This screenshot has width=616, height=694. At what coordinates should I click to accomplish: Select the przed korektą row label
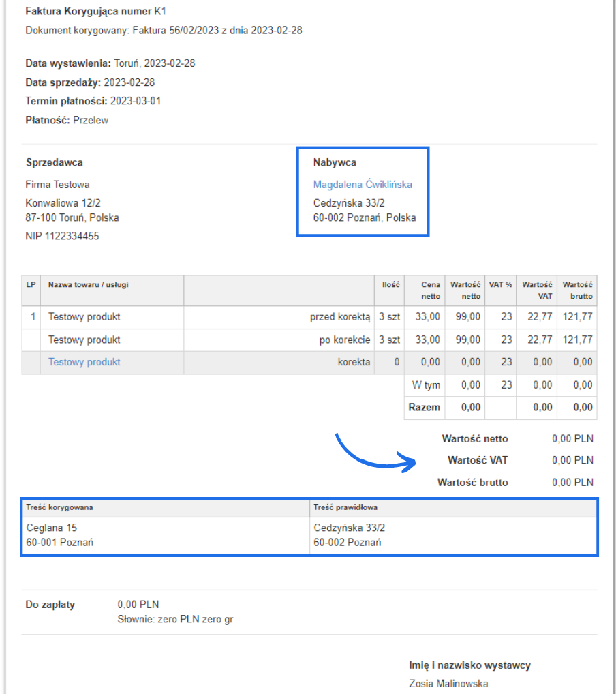point(340,317)
